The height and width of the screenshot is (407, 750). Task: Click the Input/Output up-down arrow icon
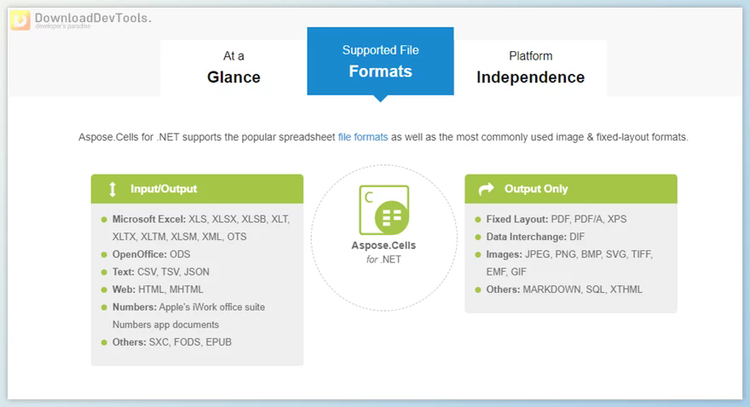point(112,189)
